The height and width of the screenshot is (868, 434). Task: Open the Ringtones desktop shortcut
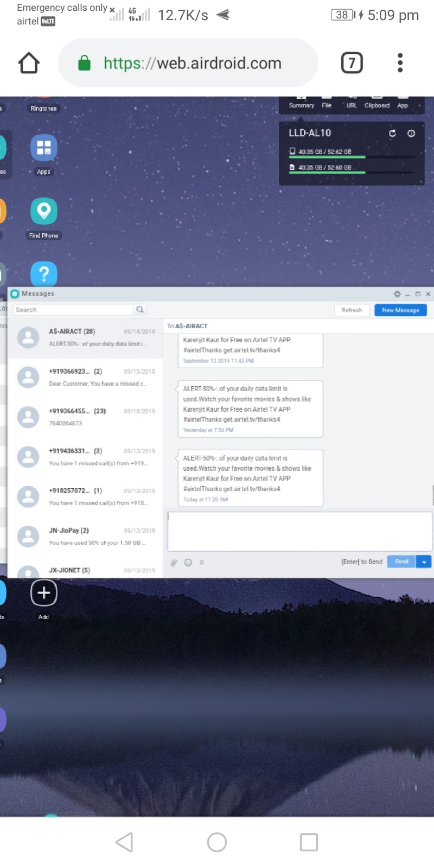[x=43, y=108]
